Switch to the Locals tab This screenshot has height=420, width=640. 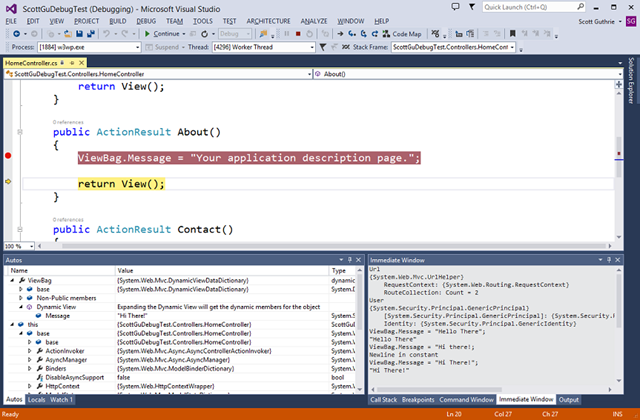click(x=36, y=400)
